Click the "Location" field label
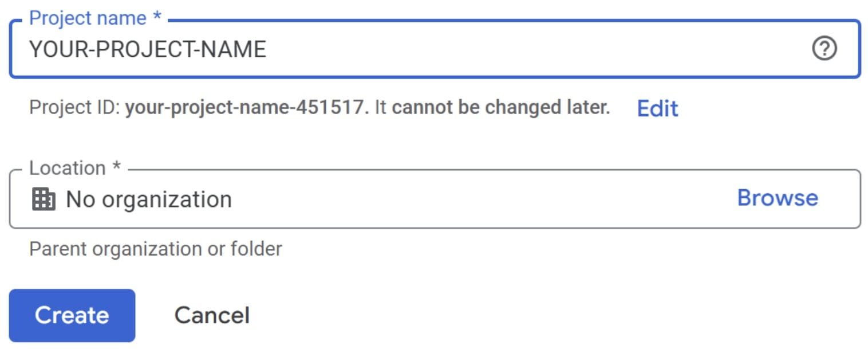Screen dimensions: 868x356 (68, 168)
